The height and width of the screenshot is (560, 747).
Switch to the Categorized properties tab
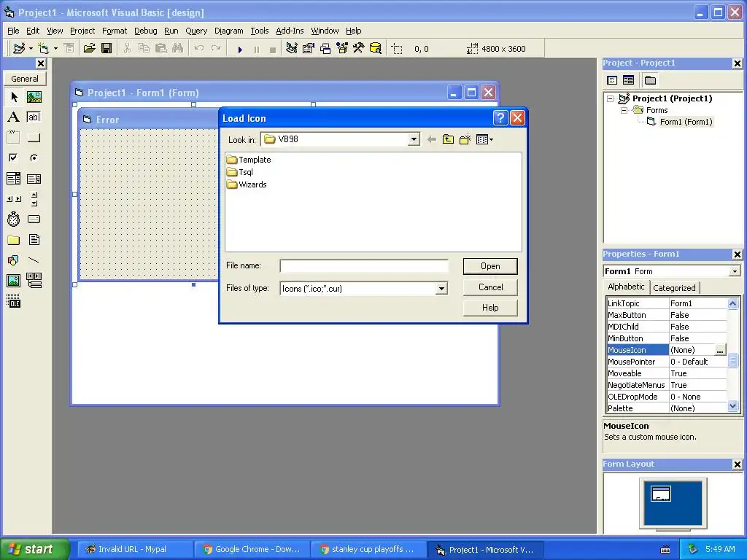coord(674,287)
